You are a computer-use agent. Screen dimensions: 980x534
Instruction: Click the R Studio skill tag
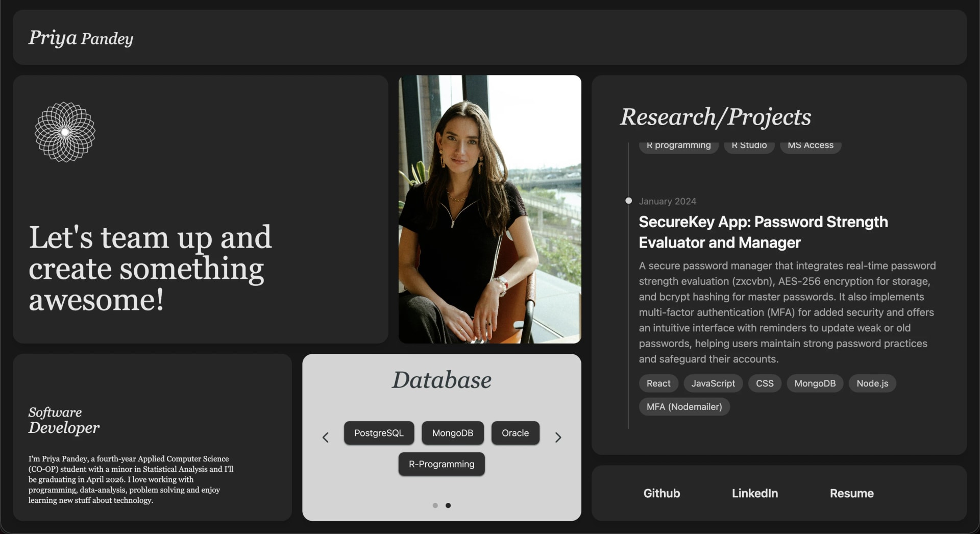tap(749, 144)
